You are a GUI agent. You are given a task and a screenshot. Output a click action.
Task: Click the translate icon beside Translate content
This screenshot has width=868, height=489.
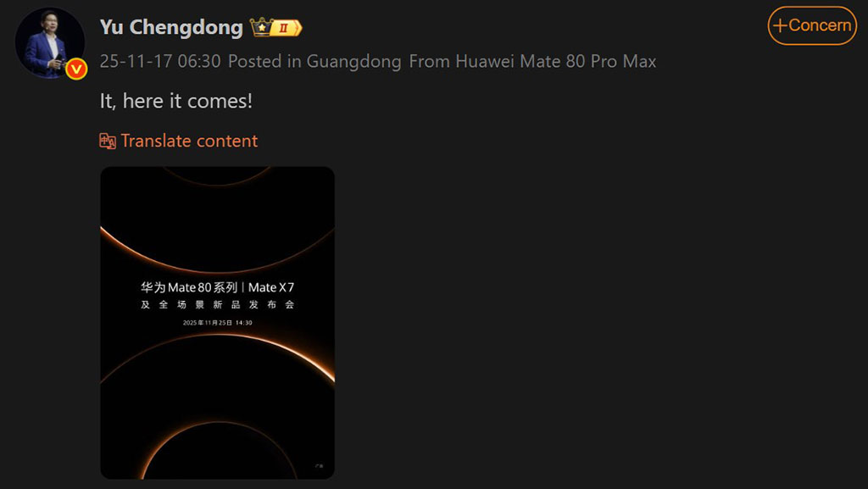[108, 141]
